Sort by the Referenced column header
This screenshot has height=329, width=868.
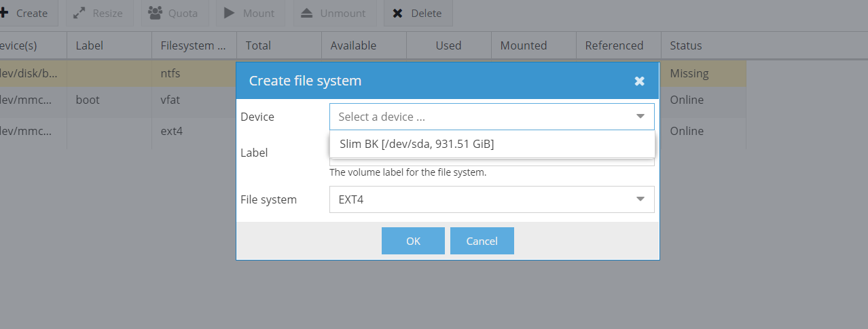[x=619, y=45]
